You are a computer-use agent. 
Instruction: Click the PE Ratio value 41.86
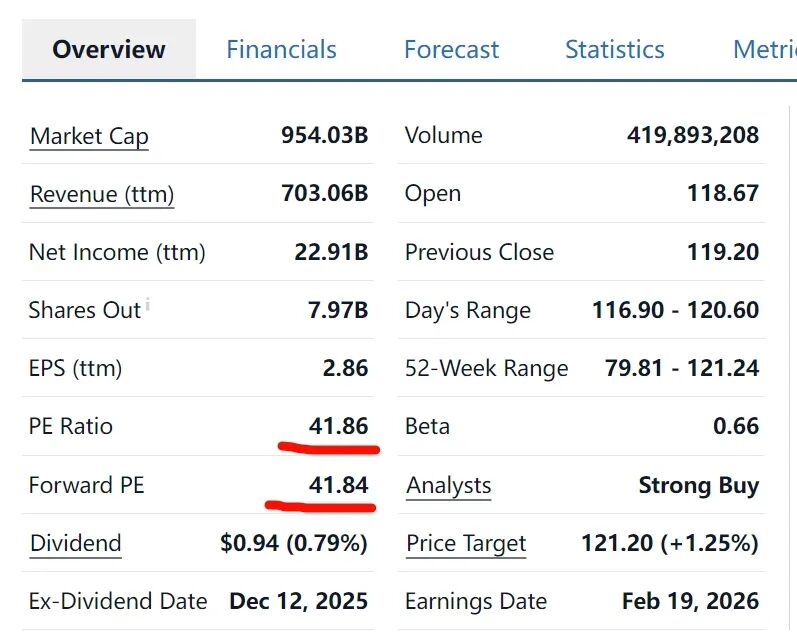(338, 427)
